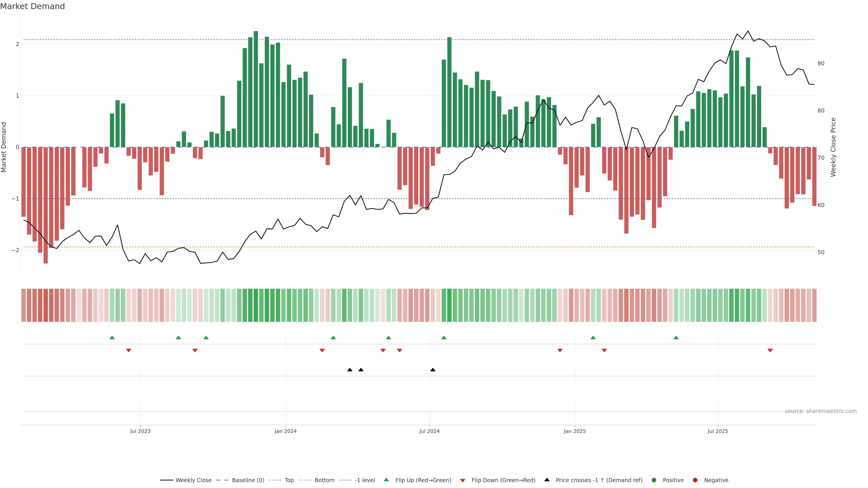
Task: Click black triangle marker just after Jul 2024
Action: coord(433,370)
